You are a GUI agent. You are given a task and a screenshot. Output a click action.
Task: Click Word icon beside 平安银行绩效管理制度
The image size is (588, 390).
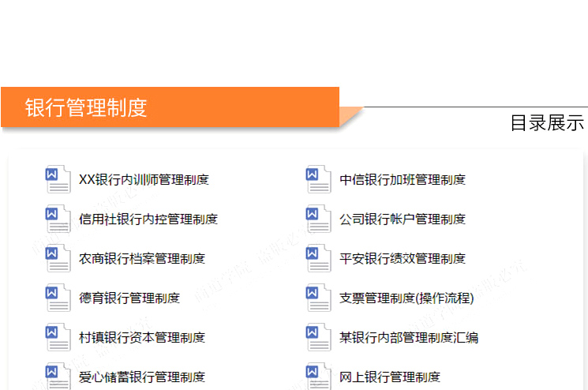pyautogui.click(x=318, y=258)
